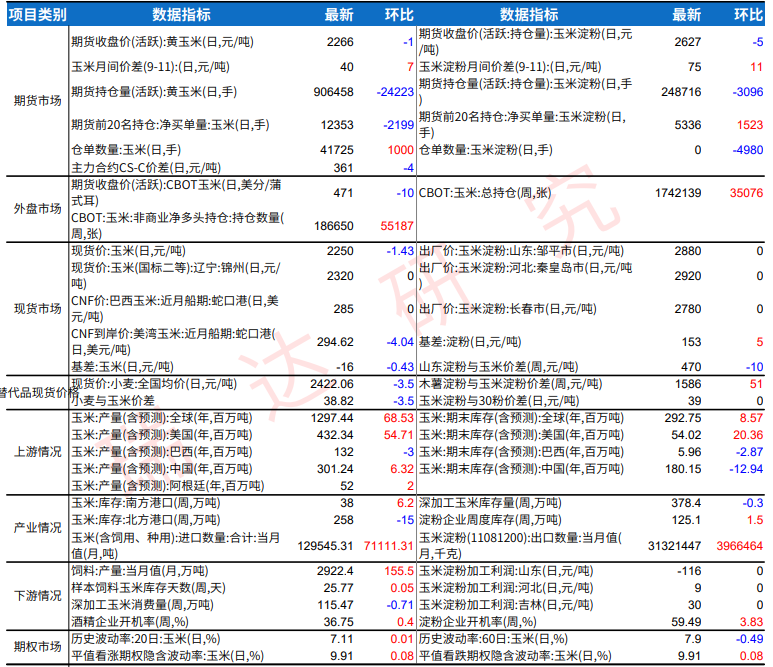Click 期货收盘价(活跃):CBOT玉米 label

pos(176,193)
